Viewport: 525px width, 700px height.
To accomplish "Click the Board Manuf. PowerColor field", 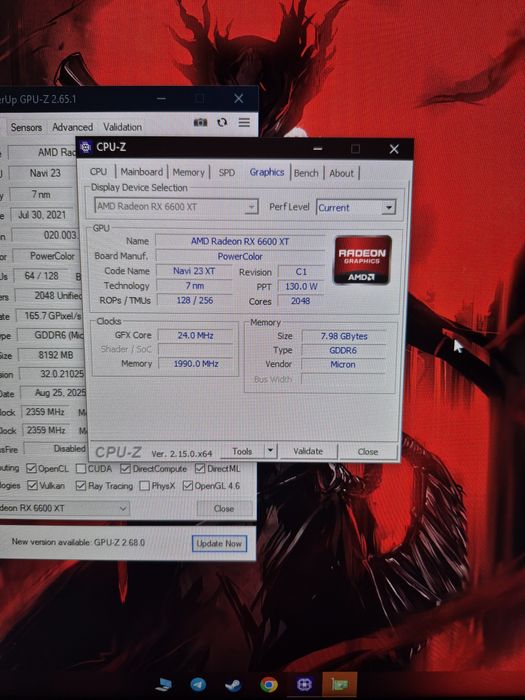I will tap(240, 257).
